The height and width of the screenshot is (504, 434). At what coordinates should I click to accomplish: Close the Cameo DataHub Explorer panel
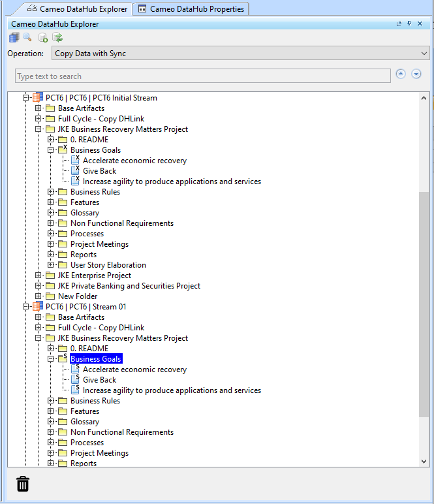pos(420,24)
